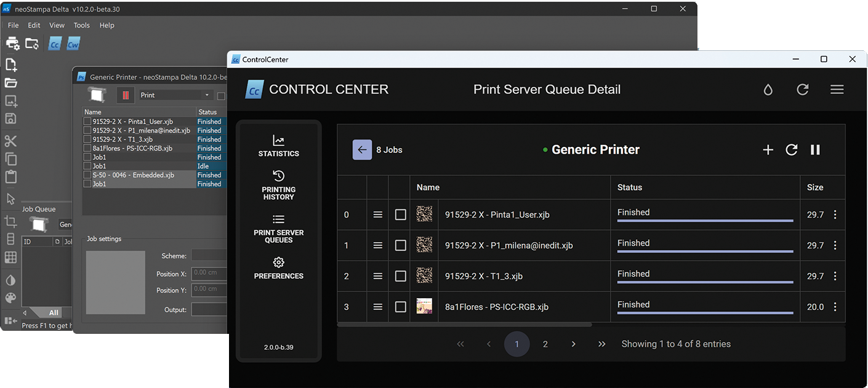Viewport: 868px width, 388px height.
Task: Open the View menu
Action: click(x=57, y=25)
